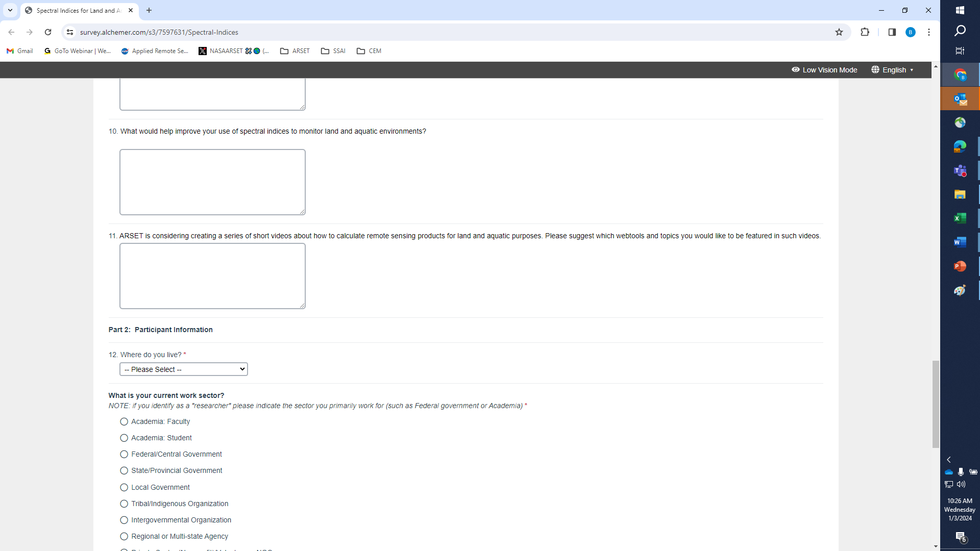Screen dimensions: 980x551
Task: Open the 'Where do you live?' dropdown
Action: pos(184,369)
